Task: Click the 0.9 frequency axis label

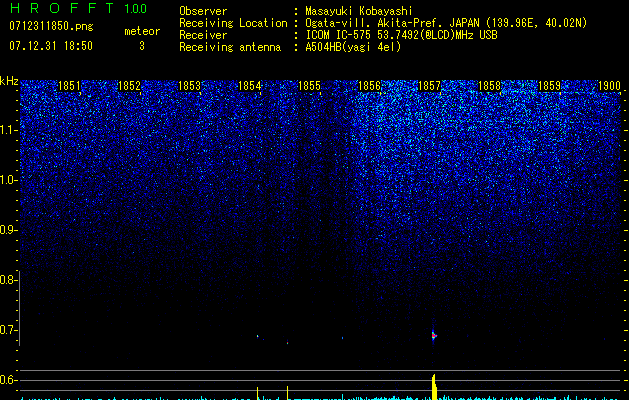Action: (9, 230)
